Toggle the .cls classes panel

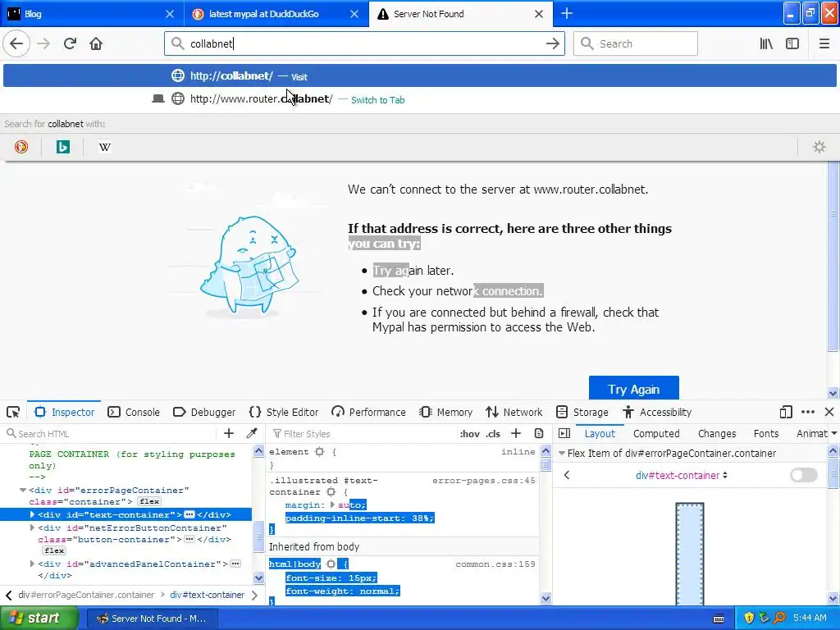pos(493,434)
